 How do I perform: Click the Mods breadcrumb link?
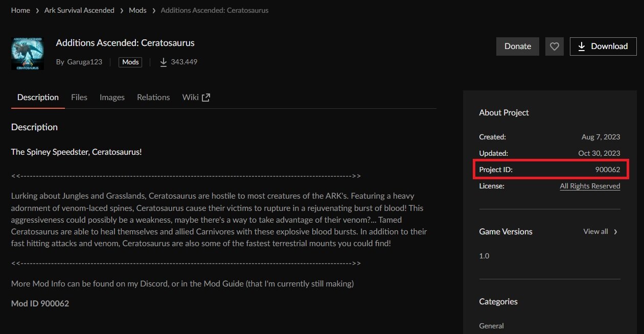[x=137, y=10]
